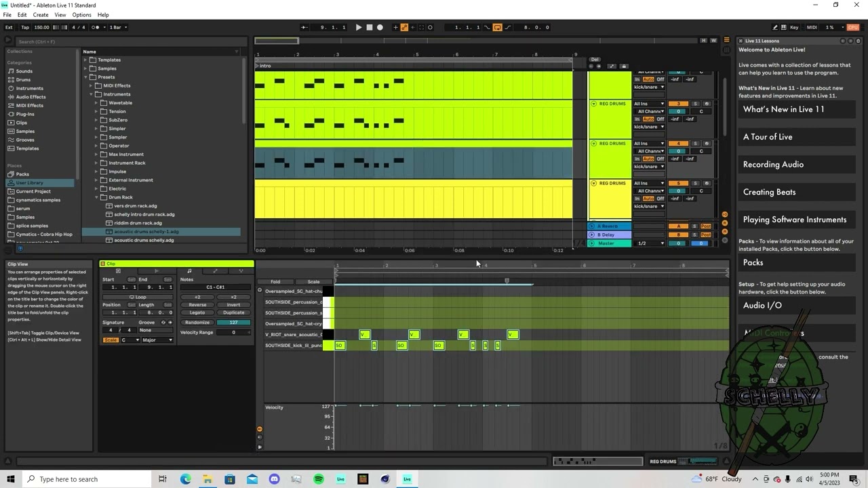This screenshot has width=868, height=488.
Task: Open the Major scale type dropdown
Action: [x=157, y=340]
